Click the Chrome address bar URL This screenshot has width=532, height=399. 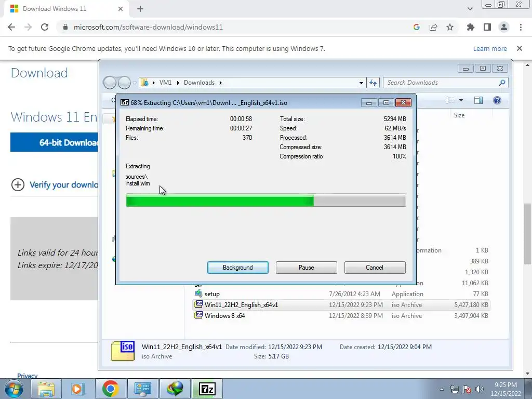[x=148, y=27]
